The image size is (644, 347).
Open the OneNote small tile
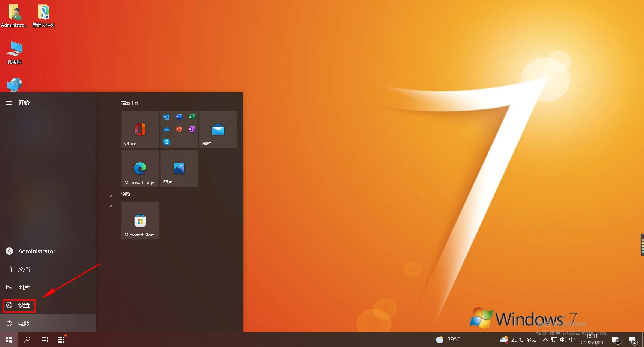click(192, 129)
